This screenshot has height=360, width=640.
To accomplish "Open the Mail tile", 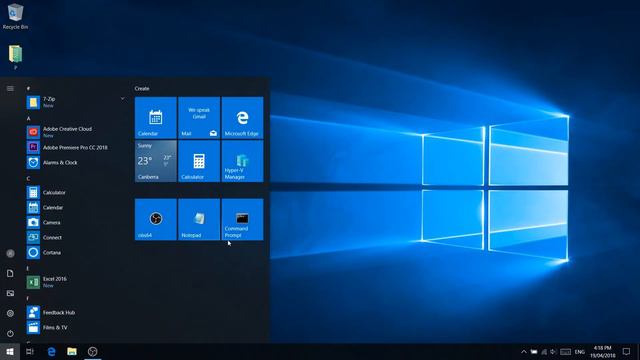I will click(x=199, y=118).
